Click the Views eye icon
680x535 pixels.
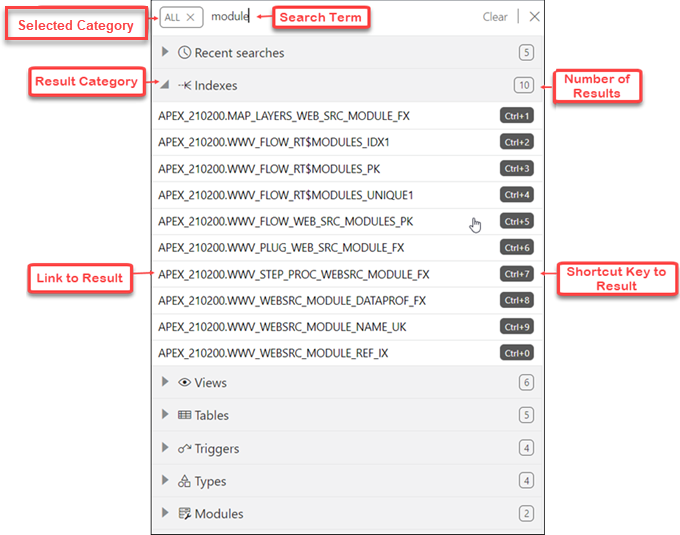click(184, 382)
